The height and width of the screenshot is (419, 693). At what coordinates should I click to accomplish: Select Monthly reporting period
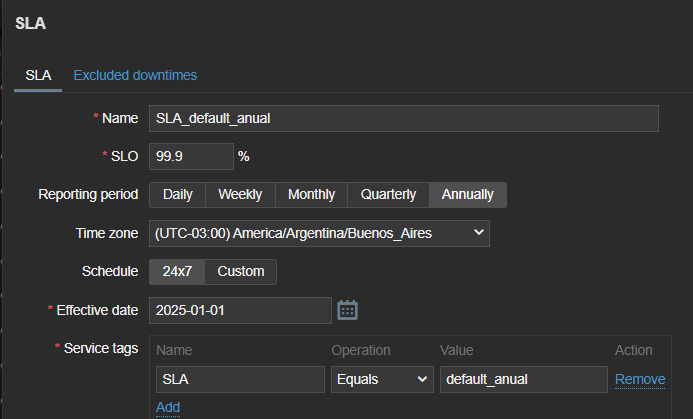(x=311, y=194)
